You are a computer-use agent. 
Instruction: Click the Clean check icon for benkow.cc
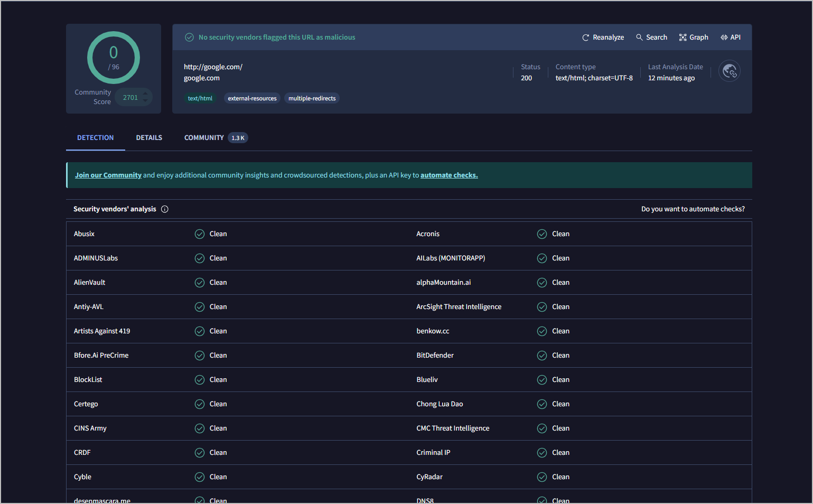click(x=542, y=331)
